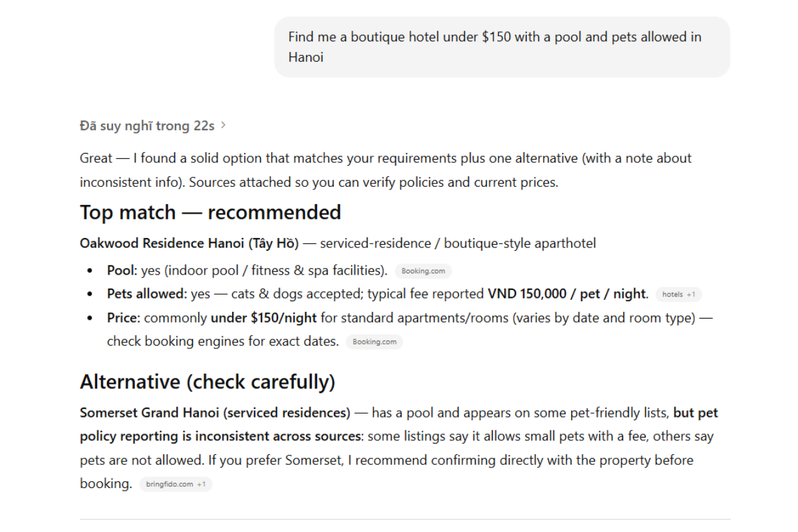Select the user message bubble about boutique hotels
798x532 pixels.
[502, 47]
